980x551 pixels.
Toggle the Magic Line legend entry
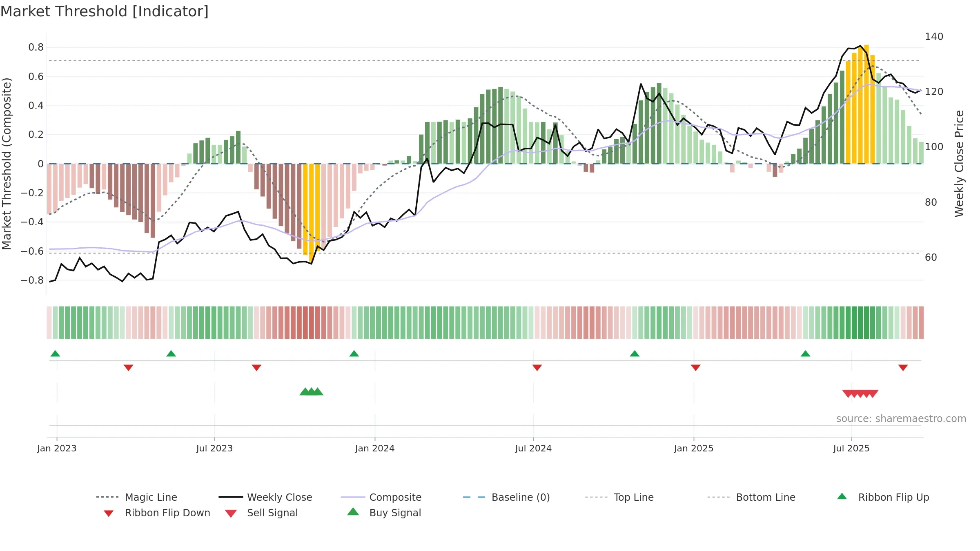[136, 497]
